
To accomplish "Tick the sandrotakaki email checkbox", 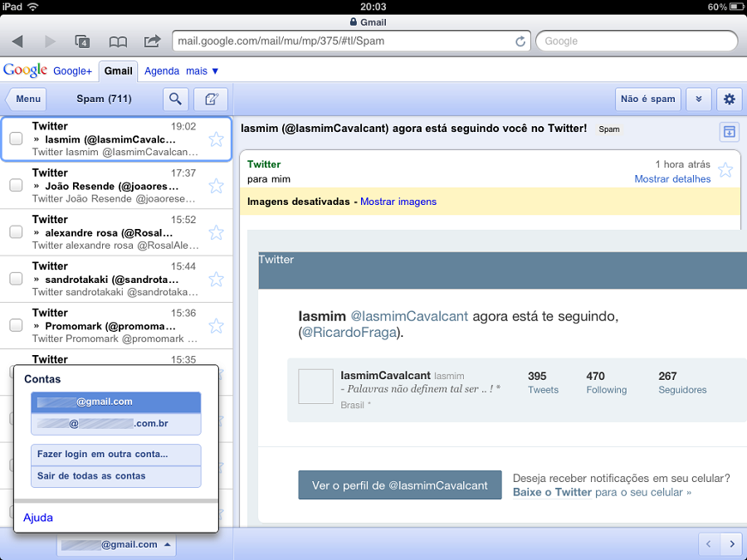I will 16,279.
